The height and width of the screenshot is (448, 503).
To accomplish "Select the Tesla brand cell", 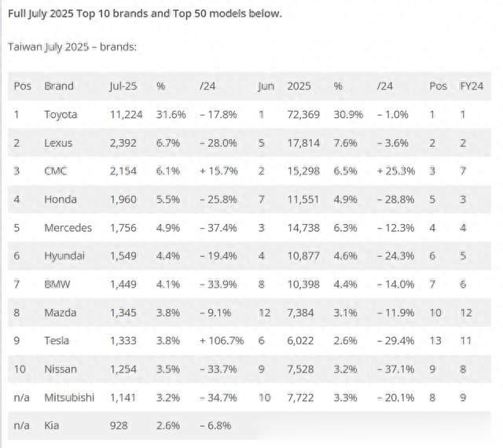I will (x=58, y=340).
